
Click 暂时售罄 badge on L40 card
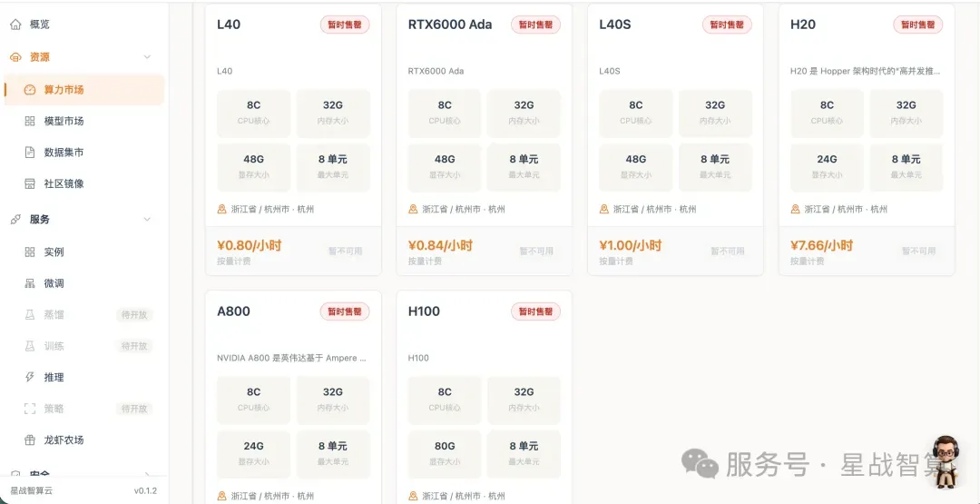345,25
